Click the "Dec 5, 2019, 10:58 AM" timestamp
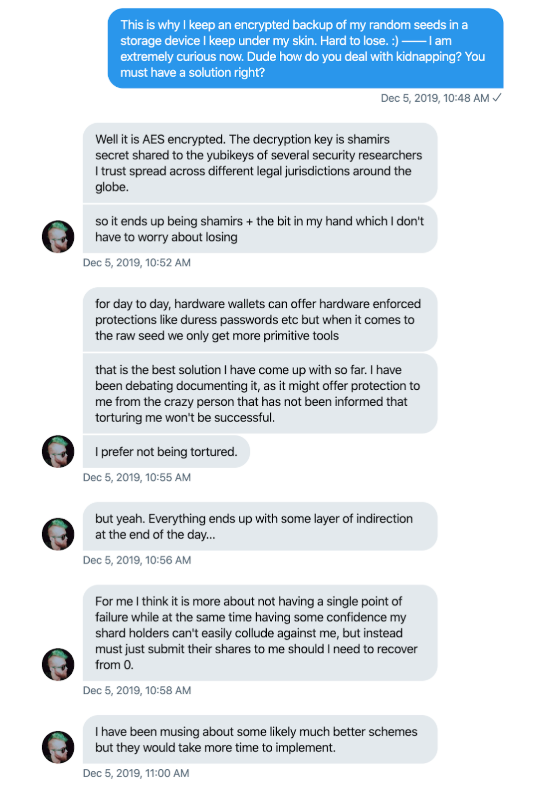534x790 pixels. coord(137,690)
